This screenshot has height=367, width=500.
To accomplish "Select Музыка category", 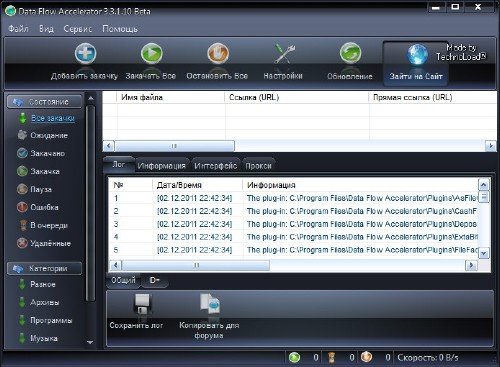I will [44, 338].
